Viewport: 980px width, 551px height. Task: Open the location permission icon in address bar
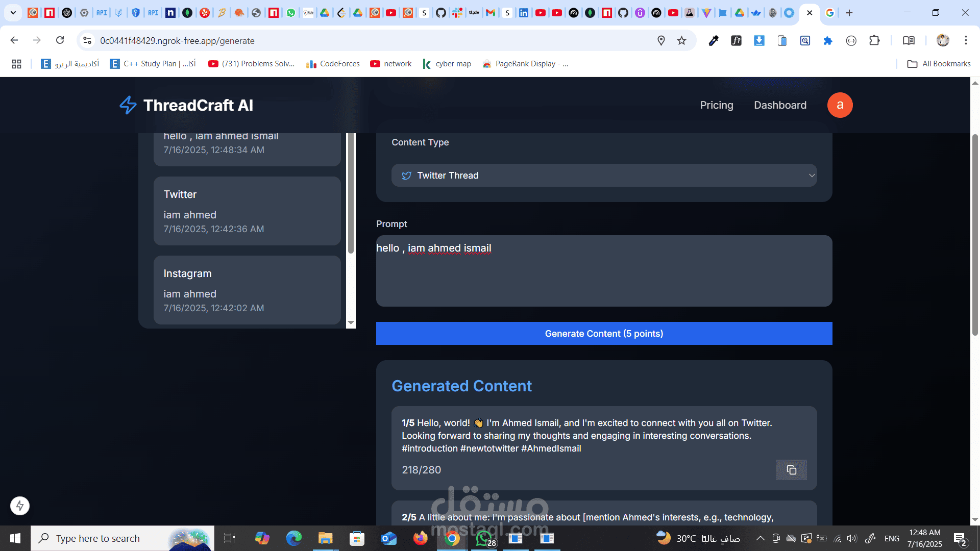coord(661,41)
